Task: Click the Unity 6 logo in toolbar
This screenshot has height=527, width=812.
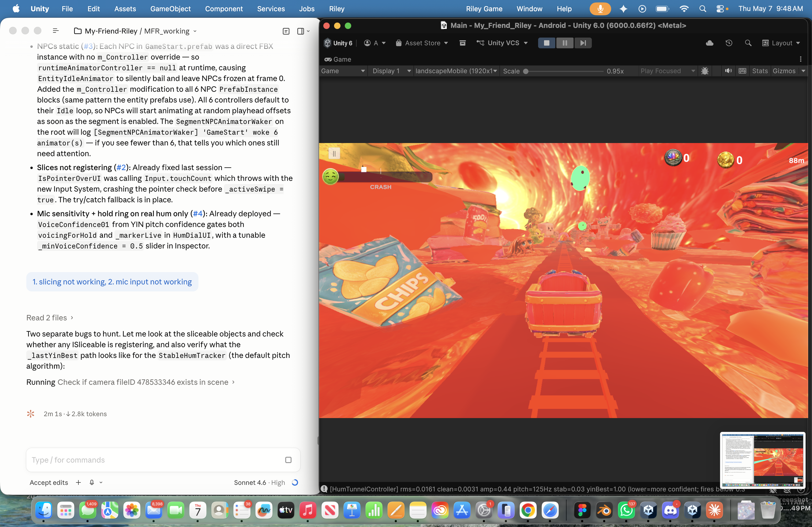Action: pos(338,43)
